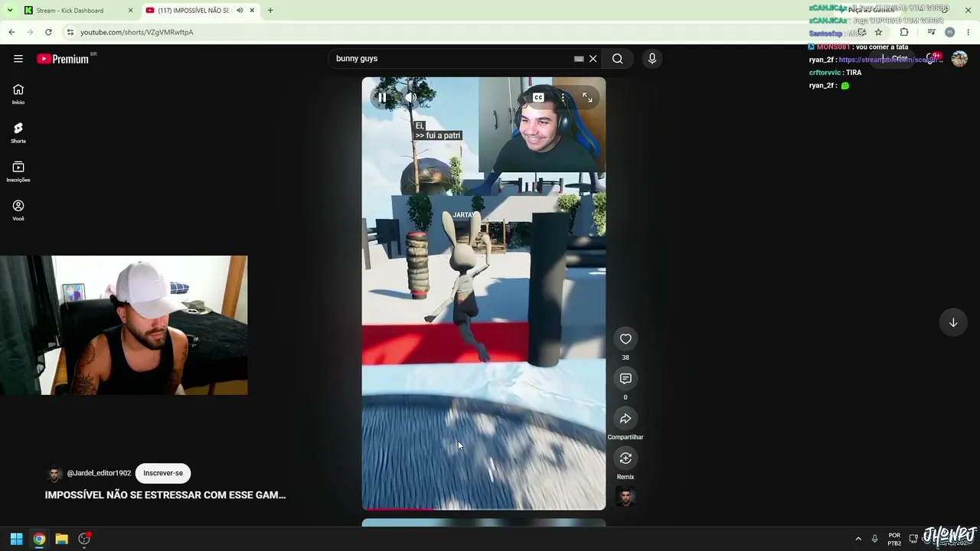Click the Short title 'IMPOSSÍVEL NÃO SE ESTRESSAR'

tap(165, 495)
